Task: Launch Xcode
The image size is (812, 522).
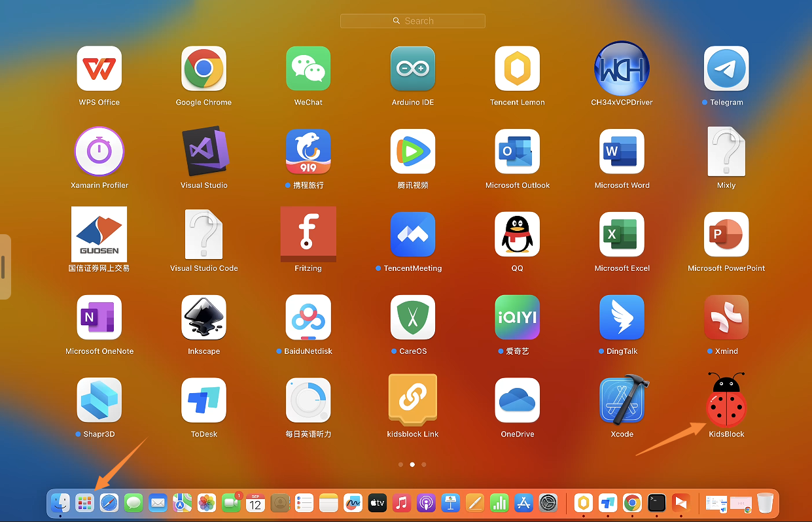Action: coord(623,399)
